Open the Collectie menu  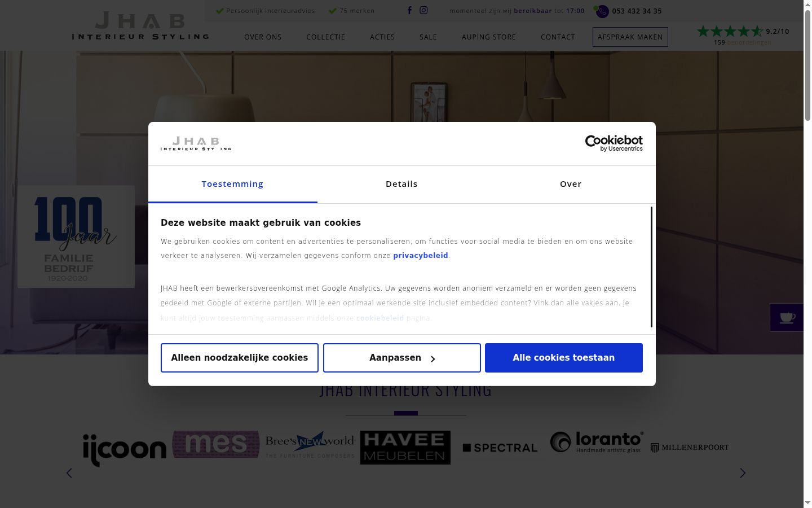(326, 37)
